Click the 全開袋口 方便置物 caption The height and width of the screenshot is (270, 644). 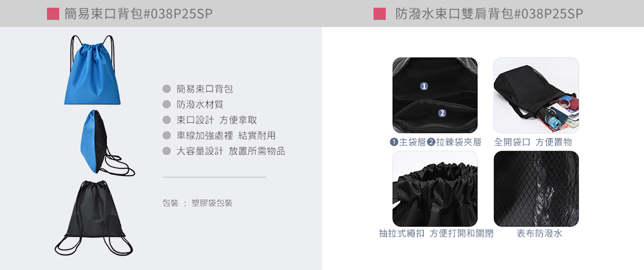[x=533, y=142]
